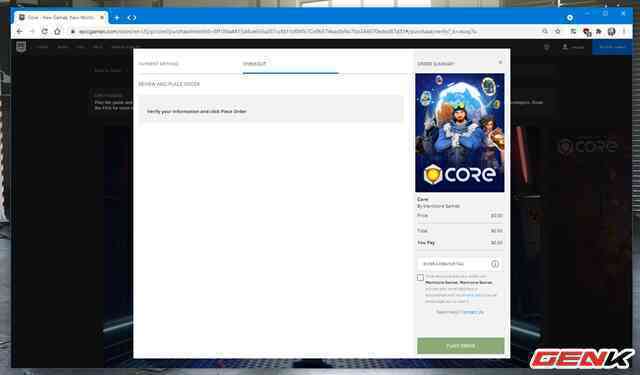The width and height of the screenshot is (640, 375).
Task: Open a new browser tab
Action: tap(117, 18)
